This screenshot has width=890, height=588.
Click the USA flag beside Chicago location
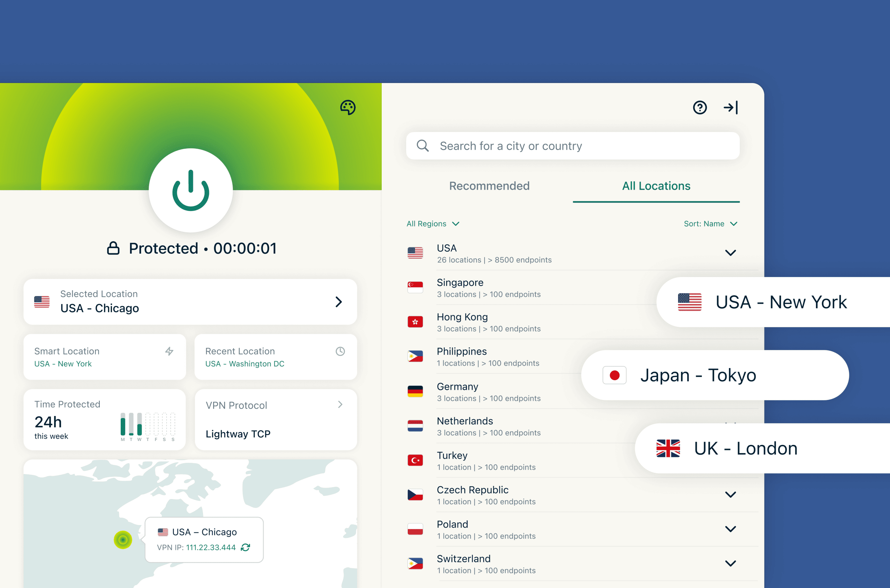point(41,302)
